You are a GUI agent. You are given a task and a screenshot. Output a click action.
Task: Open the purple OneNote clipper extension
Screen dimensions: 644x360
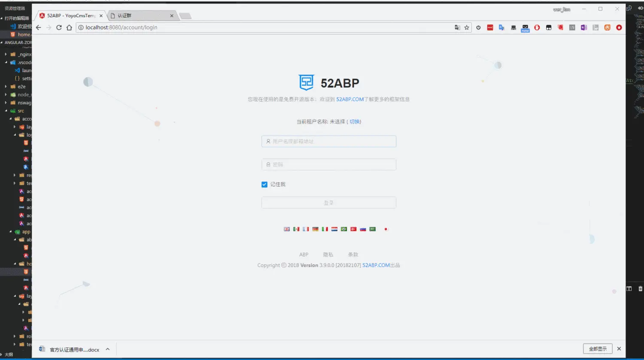click(584, 27)
